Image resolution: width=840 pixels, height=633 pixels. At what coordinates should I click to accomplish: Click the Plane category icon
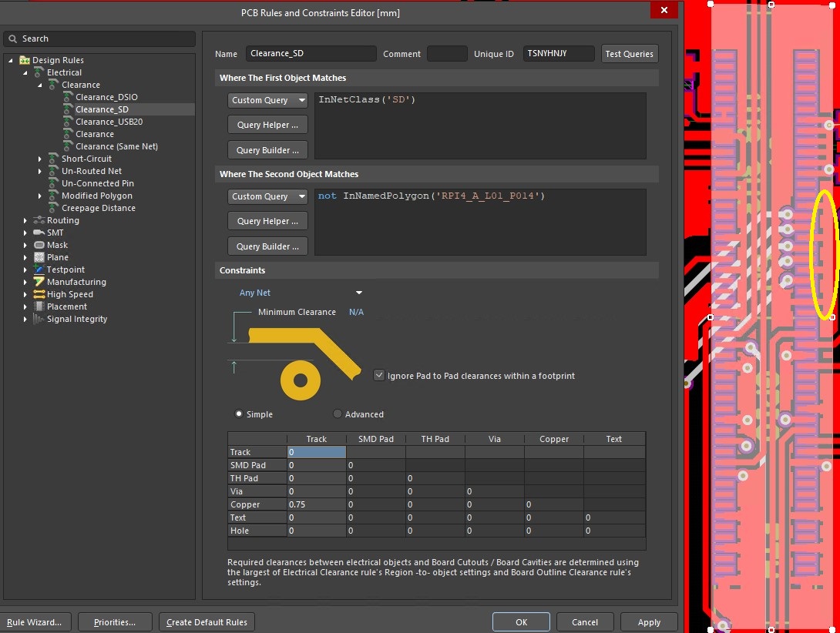(x=39, y=257)
